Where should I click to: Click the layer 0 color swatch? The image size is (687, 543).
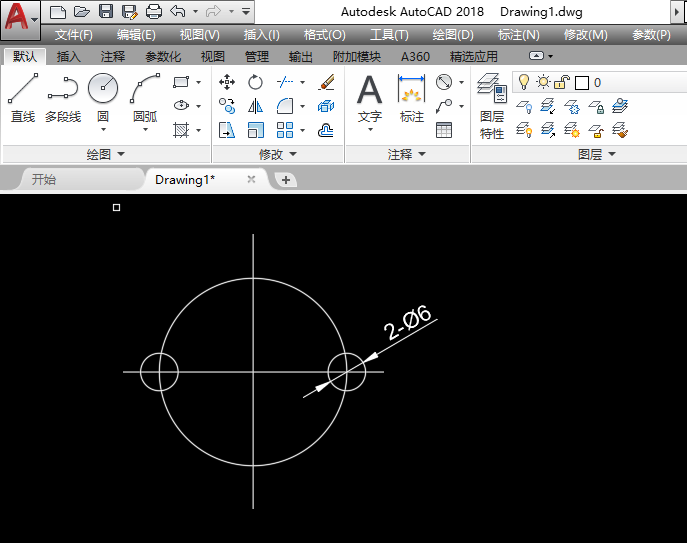pos(581,82)
